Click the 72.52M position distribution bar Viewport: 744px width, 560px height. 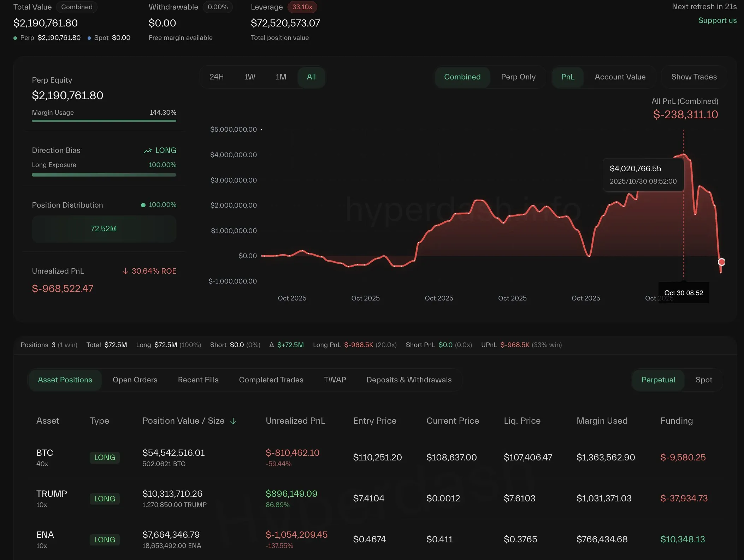[104, 229]
